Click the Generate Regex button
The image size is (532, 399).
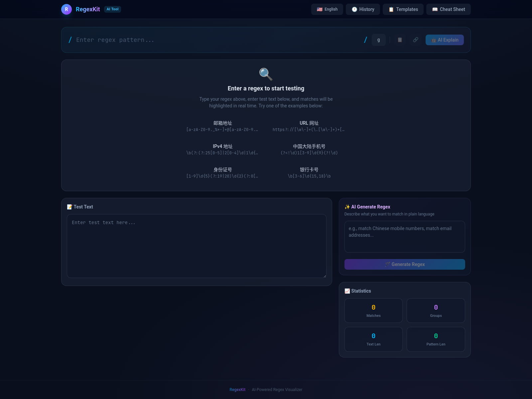[405, 264]
